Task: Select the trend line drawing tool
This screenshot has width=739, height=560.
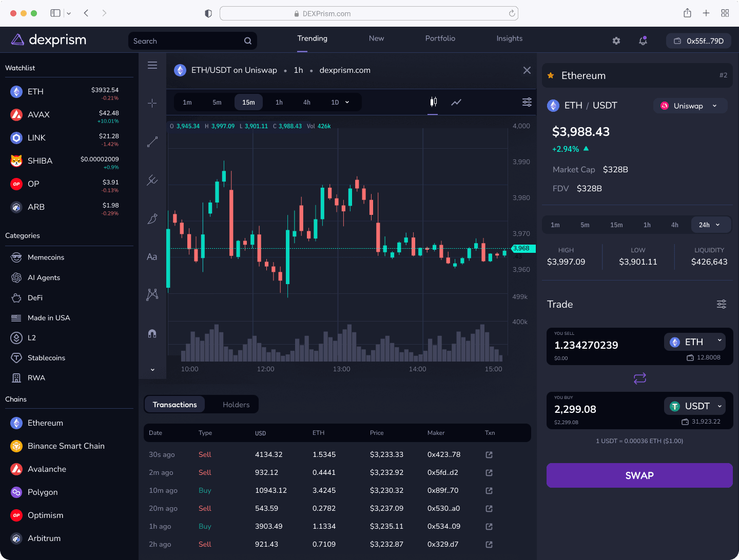Action: [x=152, y=142]
